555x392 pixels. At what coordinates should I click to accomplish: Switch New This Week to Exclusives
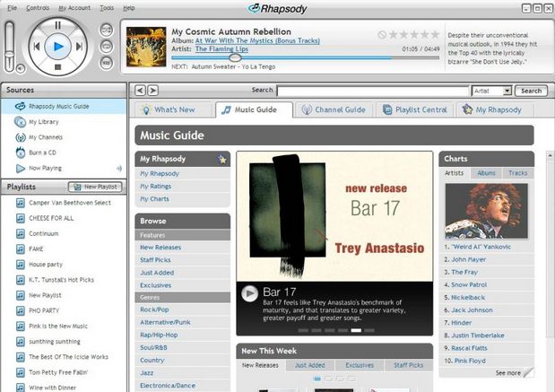[360, 365]
